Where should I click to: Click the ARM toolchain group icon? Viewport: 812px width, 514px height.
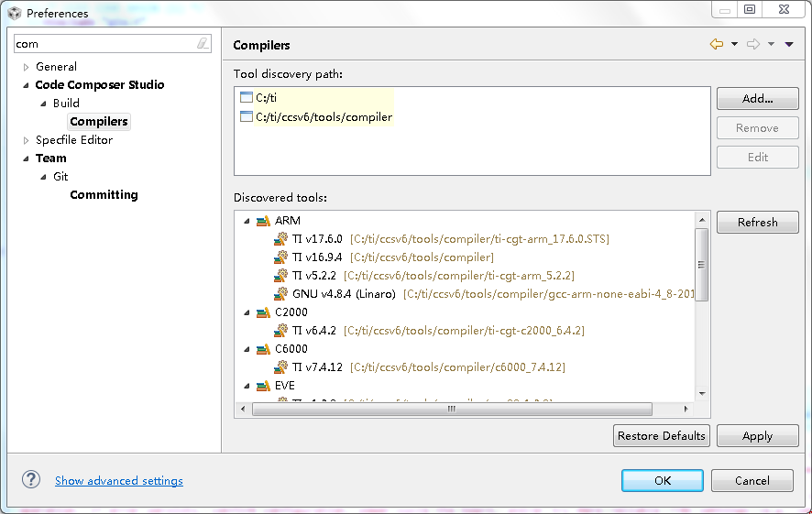coord(263,221)
